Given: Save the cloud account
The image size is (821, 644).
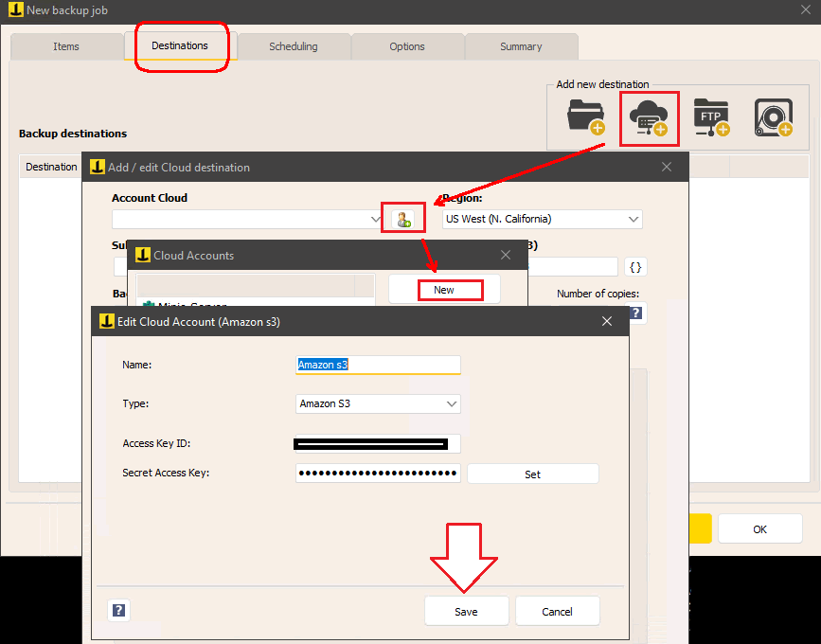Looking at the screenshot, I should click(466, 611).
